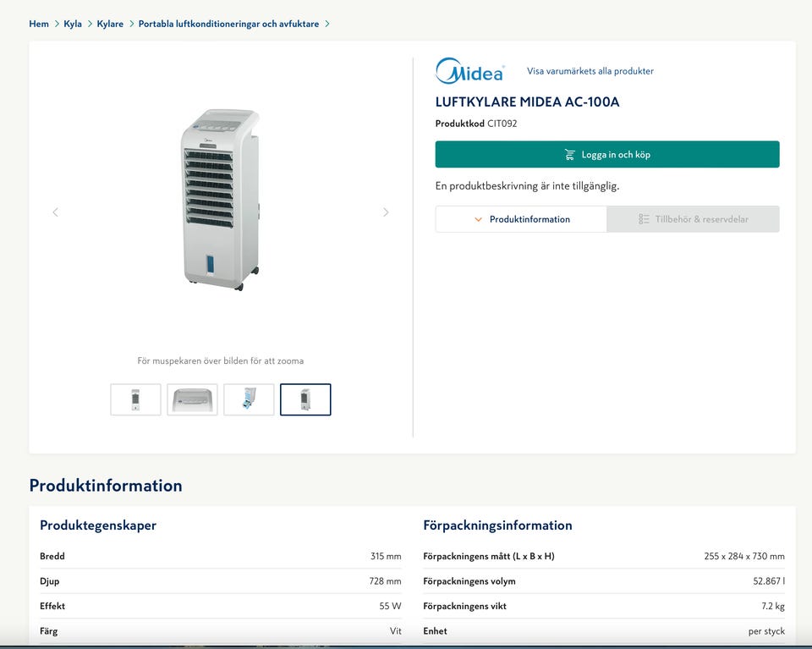Click the Effekt value 55 W
The width and height of the screenshot is (812, 649).
click(391, 606)
